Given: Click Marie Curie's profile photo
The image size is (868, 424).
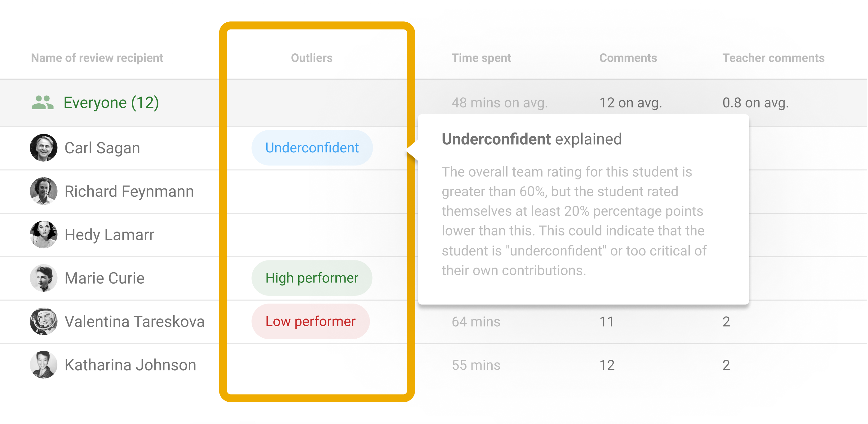Looking at the screenshot, I should coord(43,278).
